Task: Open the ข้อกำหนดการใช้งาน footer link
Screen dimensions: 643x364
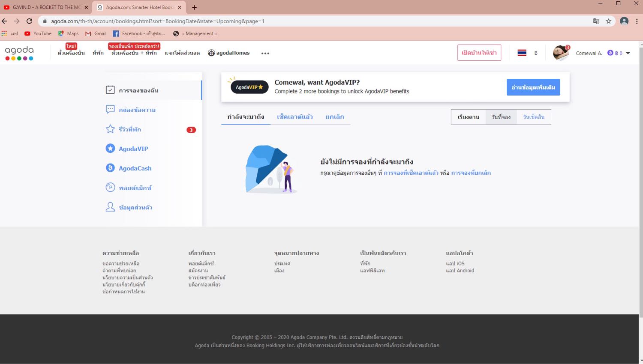Action: 123,292
